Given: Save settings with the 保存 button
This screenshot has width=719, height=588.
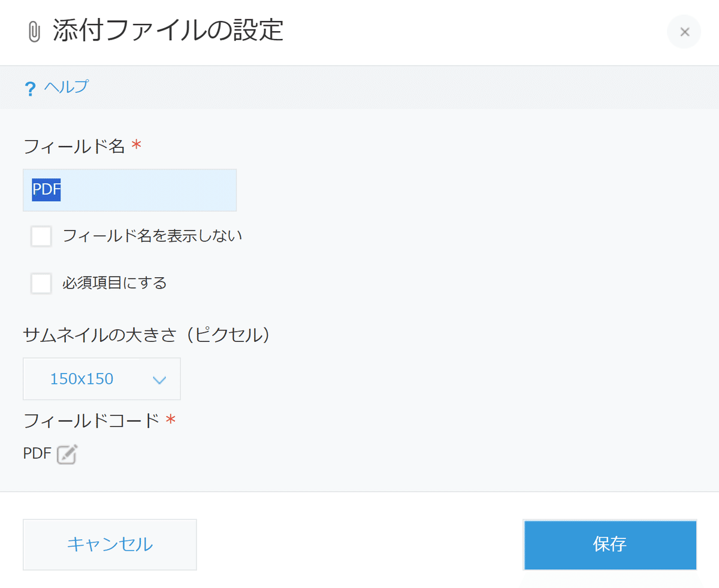Looking at the screenshot, I should [610, 544].
